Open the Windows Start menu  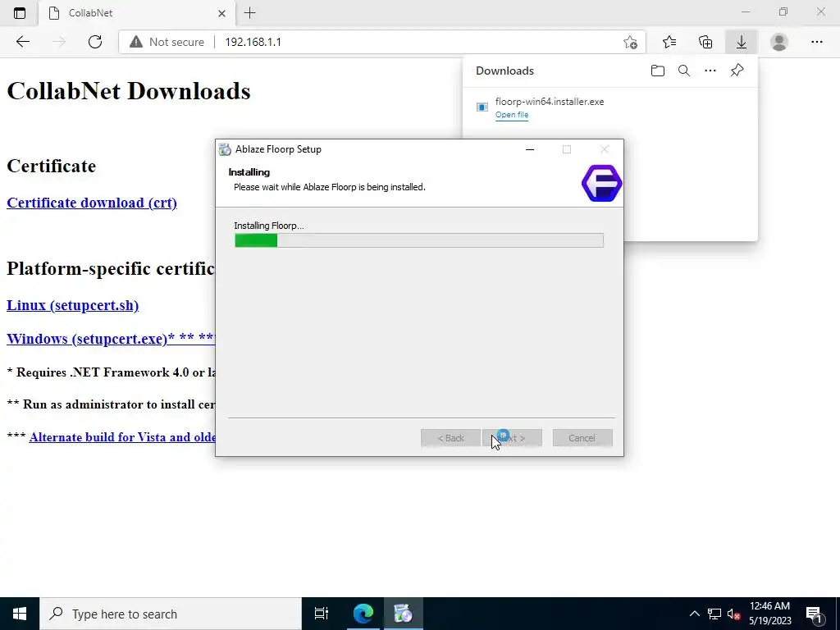(20, 614)
